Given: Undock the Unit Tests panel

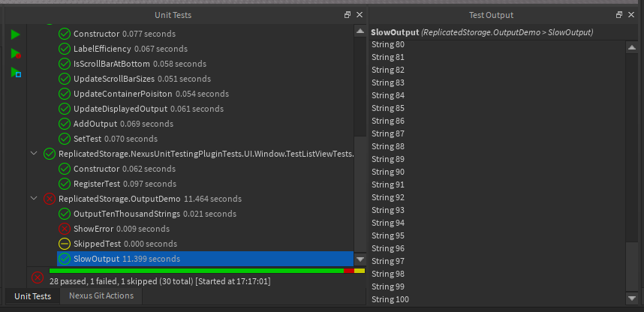Looking at the screenshot, I should pos(348,14).
